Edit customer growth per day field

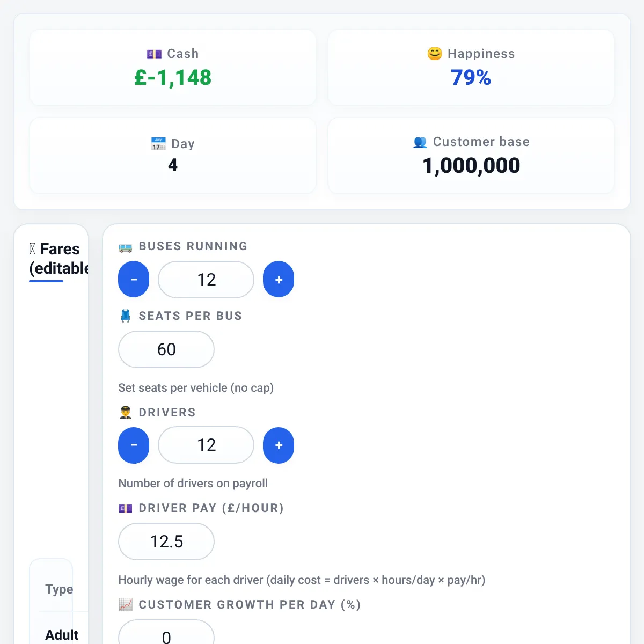(x=166, y=633)
